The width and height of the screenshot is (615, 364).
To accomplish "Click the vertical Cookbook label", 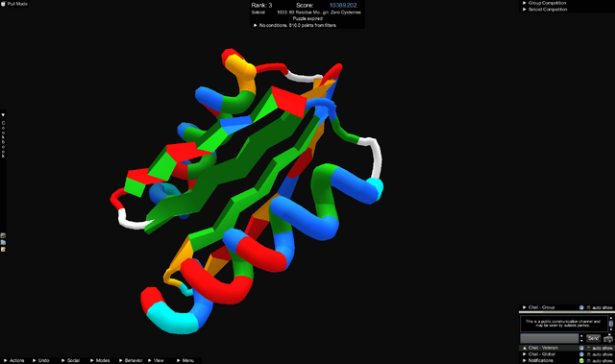I will (3, 139).
